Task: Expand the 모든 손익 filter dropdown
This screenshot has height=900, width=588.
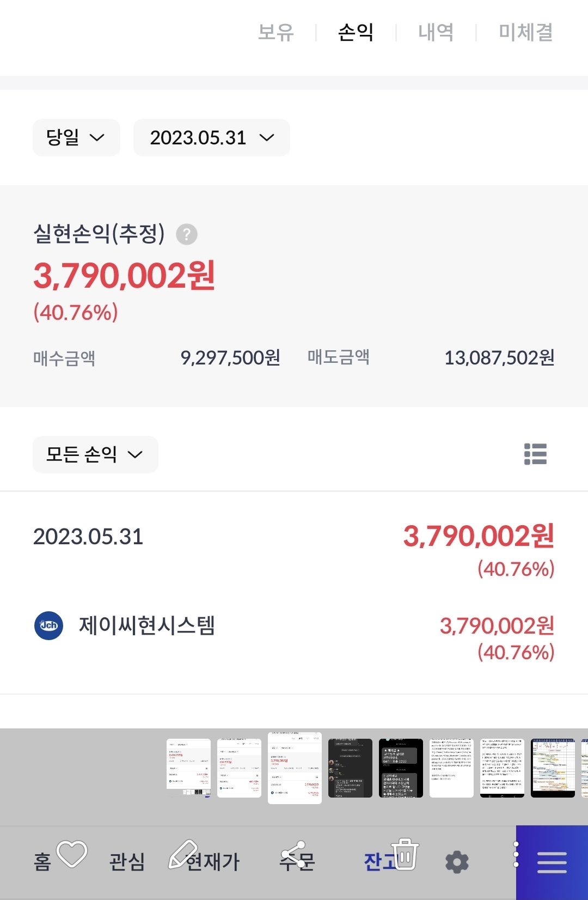Action: tap(95, 454)
